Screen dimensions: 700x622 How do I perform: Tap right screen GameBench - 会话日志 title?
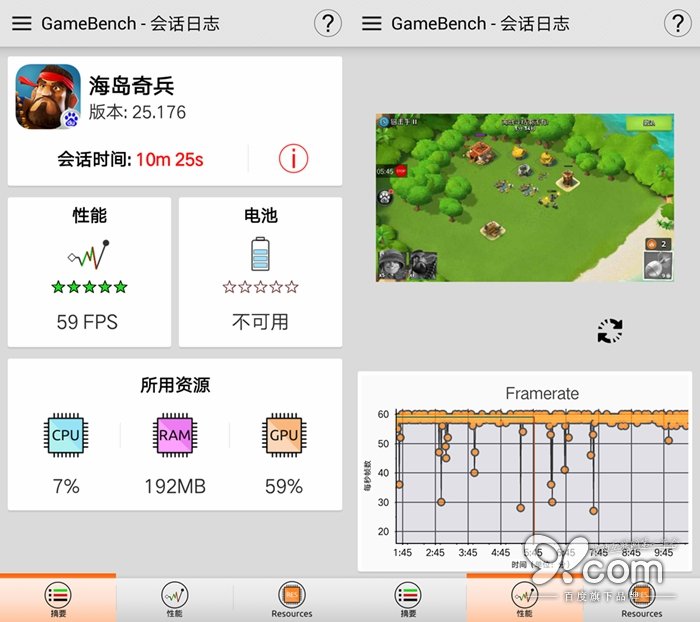[x=480, y=23]
